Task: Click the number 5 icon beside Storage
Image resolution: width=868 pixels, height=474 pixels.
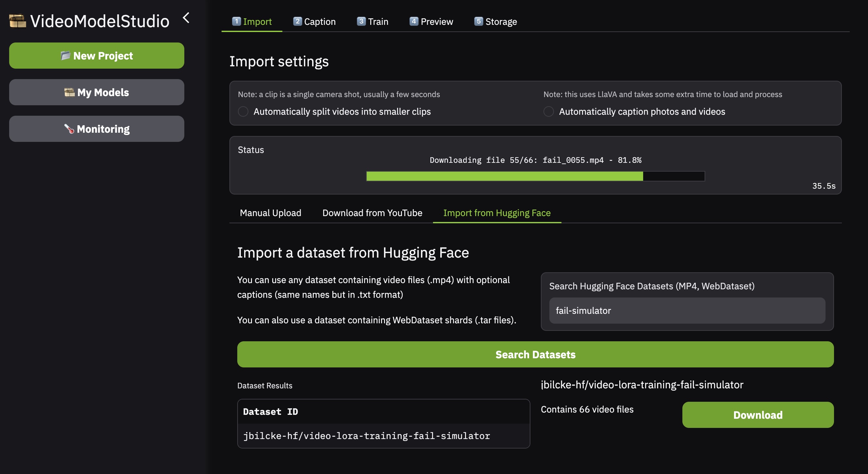Action: [478, 21]
